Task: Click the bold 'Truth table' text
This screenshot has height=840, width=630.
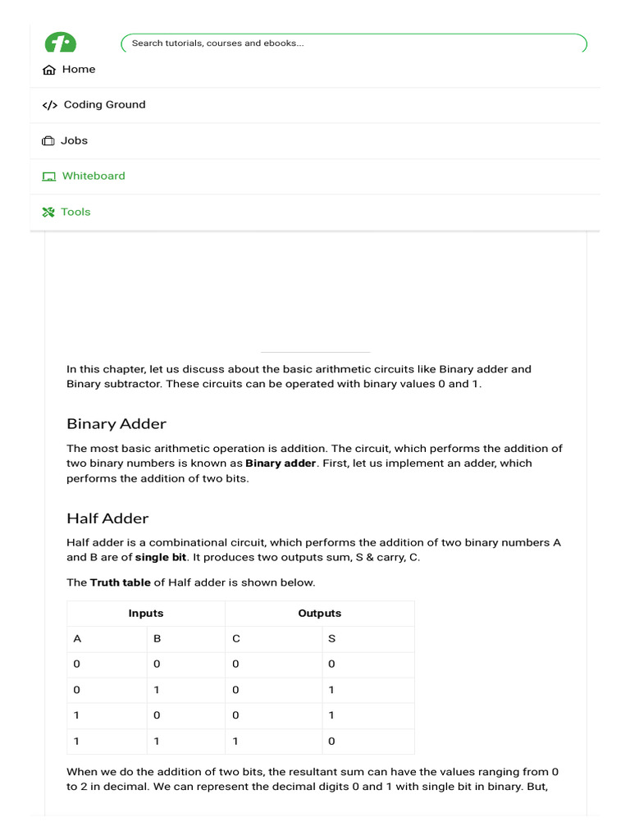Action: (x=120, y=583)
